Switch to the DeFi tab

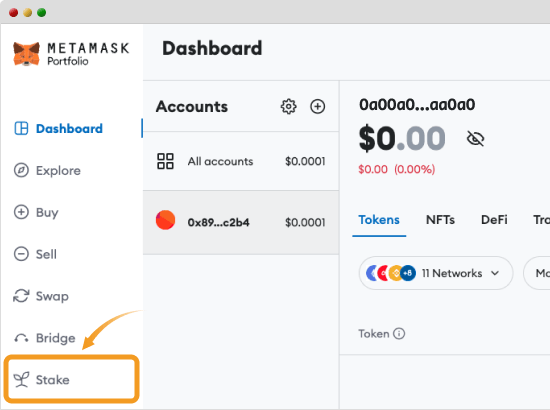click(494, 220)
